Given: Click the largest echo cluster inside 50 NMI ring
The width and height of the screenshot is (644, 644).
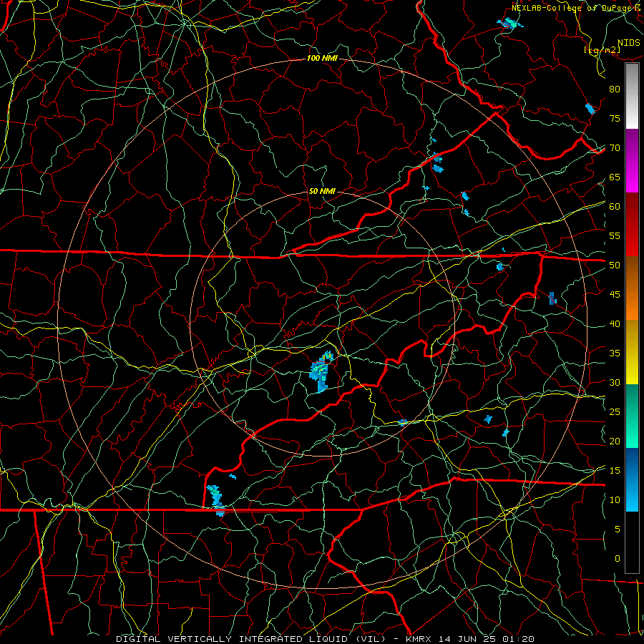Looking at the screenshot, I should click(x=321, y=371).
